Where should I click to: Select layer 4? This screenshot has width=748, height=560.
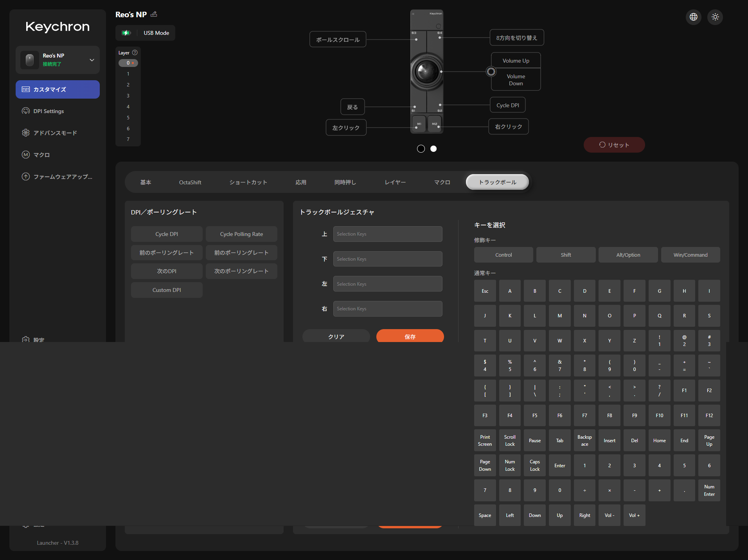[x=128, y=107]
